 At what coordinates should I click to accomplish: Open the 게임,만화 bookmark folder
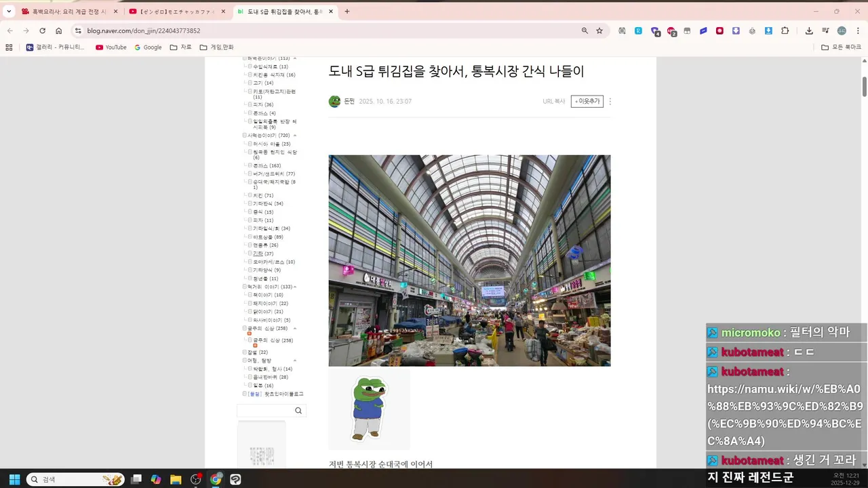[x=217, y=47]
